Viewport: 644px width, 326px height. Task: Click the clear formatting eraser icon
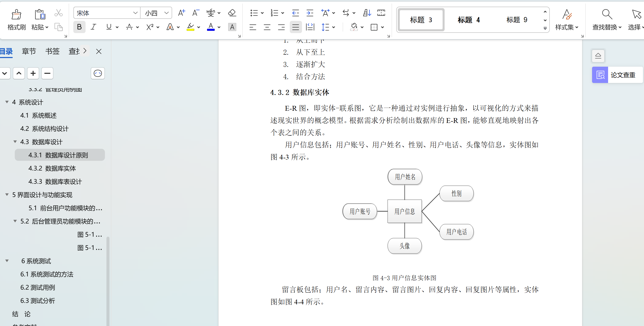point(232,13)
